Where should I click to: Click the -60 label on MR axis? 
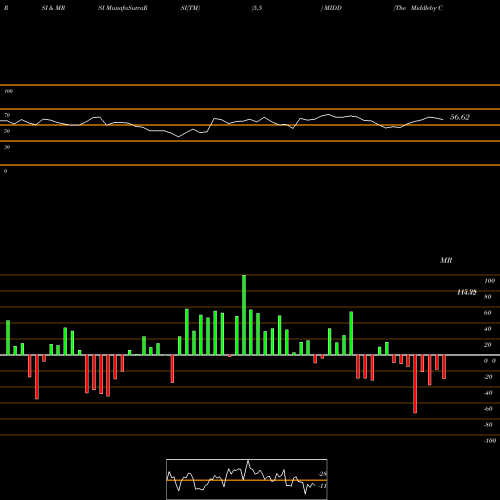pos(488,409)
